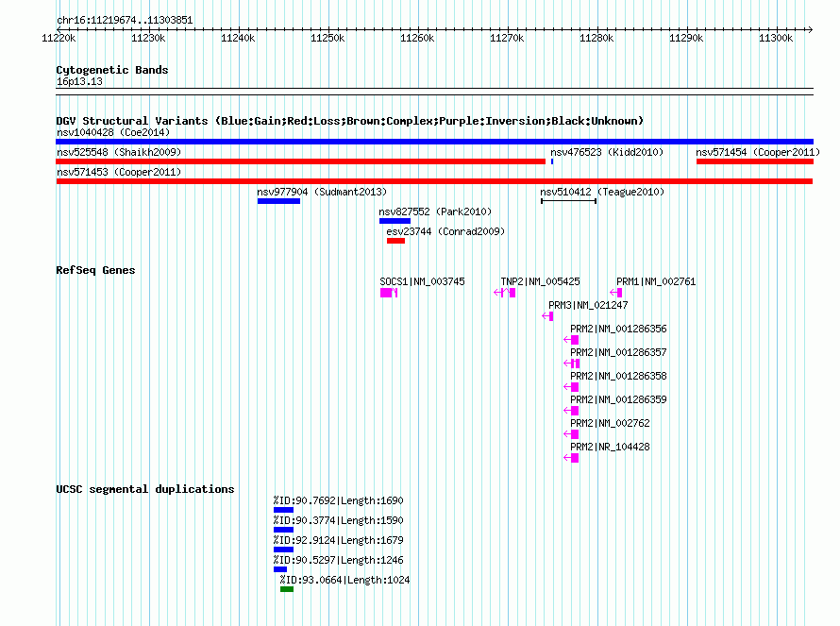Click the PRM1|NM_002761 gene label

click(656, 282)
